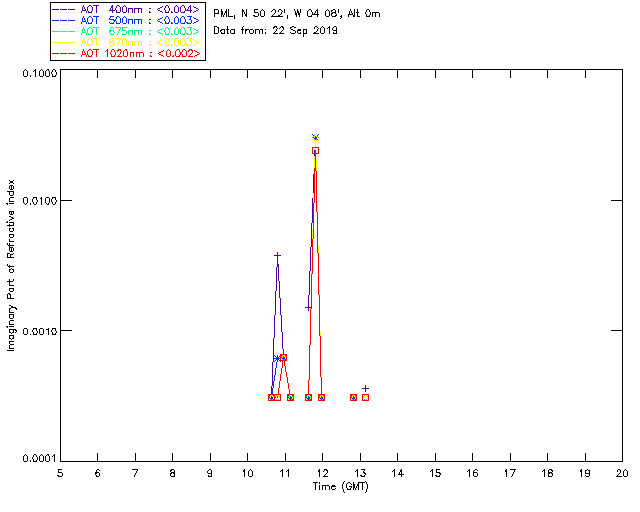This screenshot has width=640, height=512.
Task: Select the baseline marker near time 12.8
Action: point(353,397)
